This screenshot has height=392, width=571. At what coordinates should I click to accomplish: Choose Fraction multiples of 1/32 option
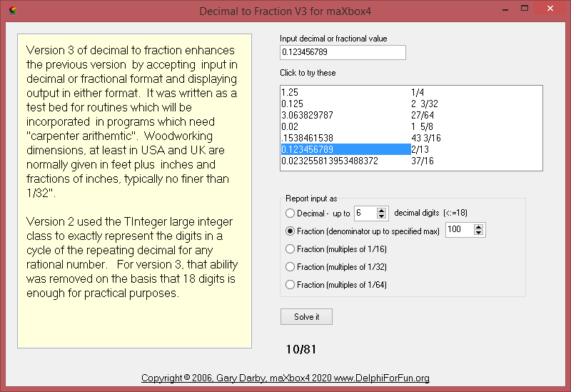(x=290, y=266)
